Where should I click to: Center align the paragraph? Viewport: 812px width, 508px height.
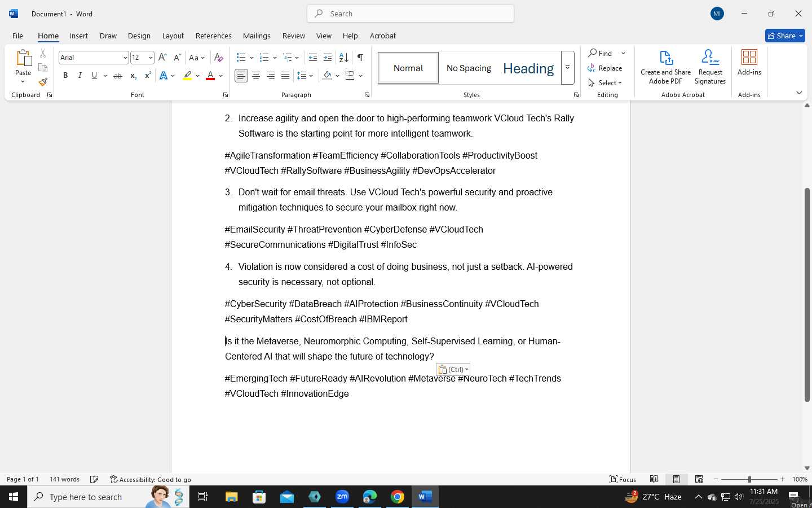(256, 76)
